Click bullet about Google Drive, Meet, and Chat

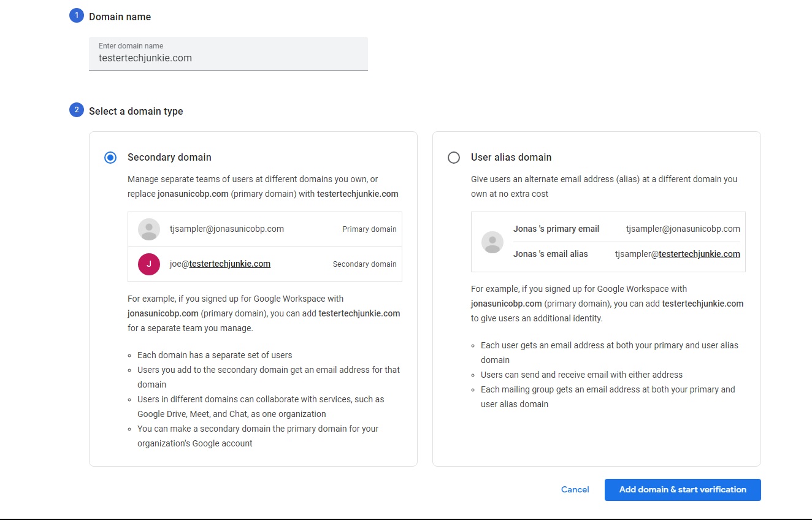coord(261,407)
